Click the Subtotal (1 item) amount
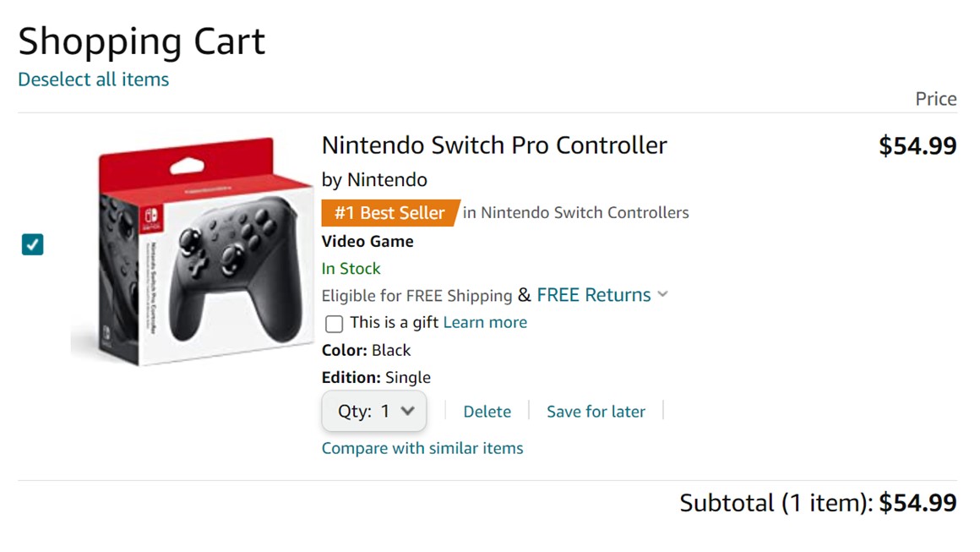 pyautogui.click(x=917, y=503)
